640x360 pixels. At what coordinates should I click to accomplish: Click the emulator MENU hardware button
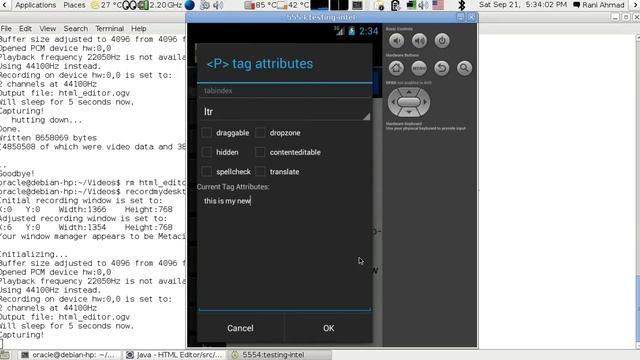click(419, 68)
